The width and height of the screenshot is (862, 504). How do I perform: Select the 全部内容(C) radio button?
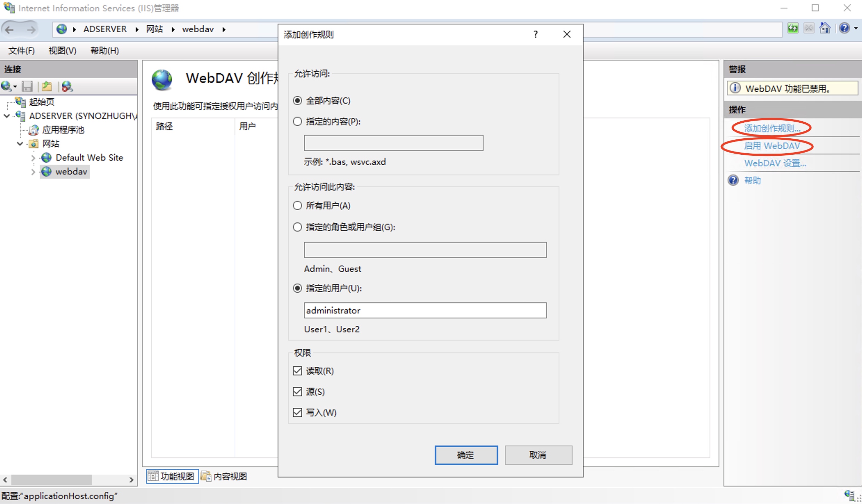pos(297,101)
